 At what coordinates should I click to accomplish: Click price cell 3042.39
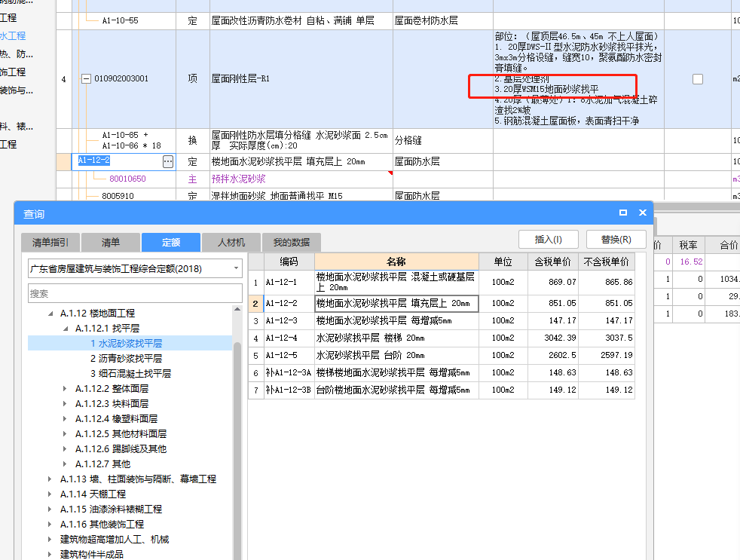(x=553, y=338)
